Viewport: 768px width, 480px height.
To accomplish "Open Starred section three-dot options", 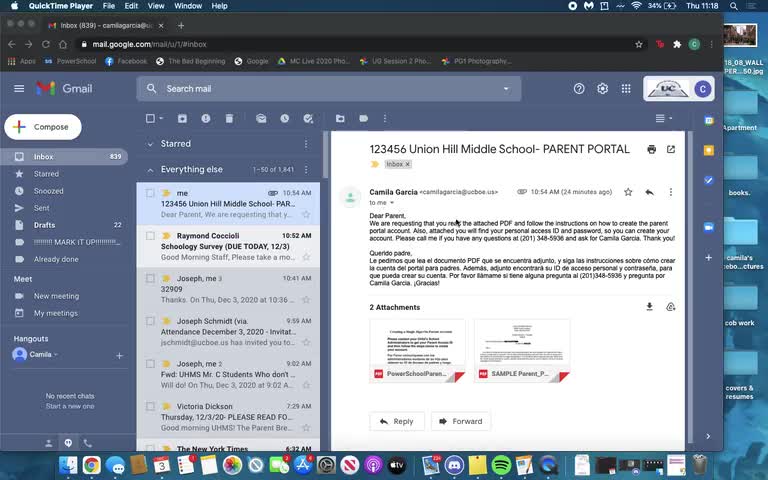I will [x=306, y=144].
